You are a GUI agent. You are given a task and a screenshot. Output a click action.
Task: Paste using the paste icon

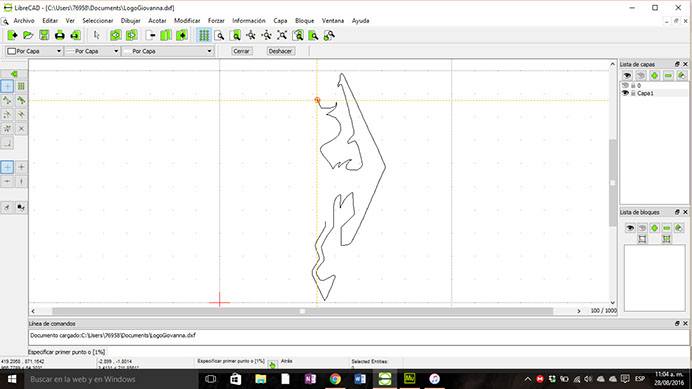pyautogui.click(x=182, y=35)
